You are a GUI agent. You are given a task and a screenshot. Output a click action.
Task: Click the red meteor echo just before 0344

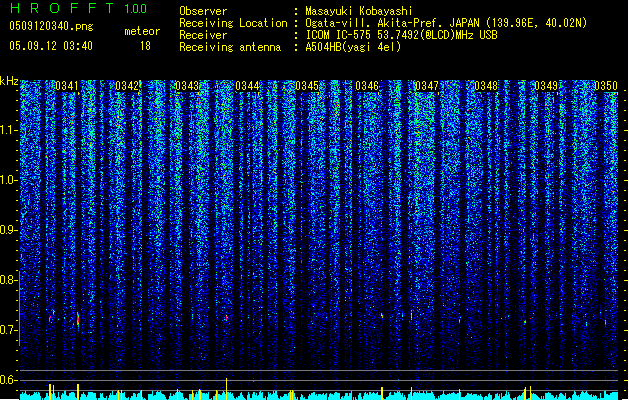click(227, 318)
